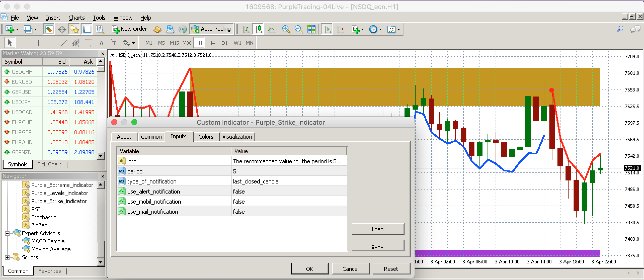This screenshot has height=280, width=644.
Task: Select the crosshair tool
Action: [x=23, y=43]
